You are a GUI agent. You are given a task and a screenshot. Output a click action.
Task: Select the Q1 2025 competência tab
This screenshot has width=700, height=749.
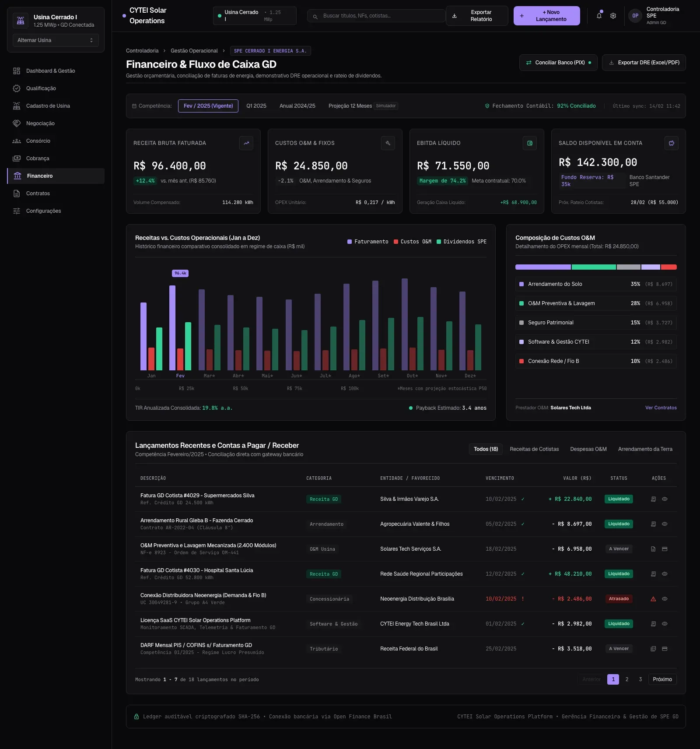(x=256, y=106)
